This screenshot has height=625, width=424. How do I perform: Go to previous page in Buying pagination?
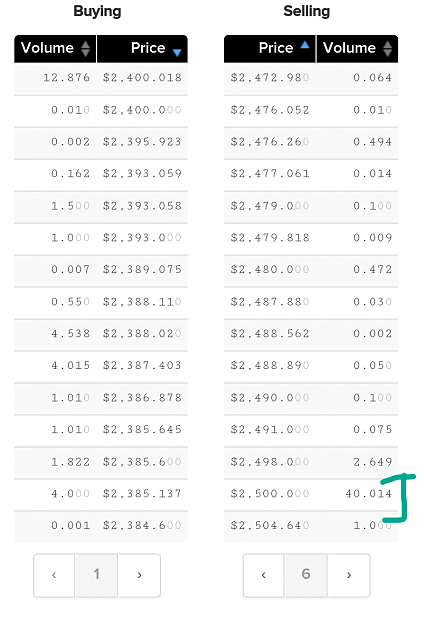(x=54, y=575)
